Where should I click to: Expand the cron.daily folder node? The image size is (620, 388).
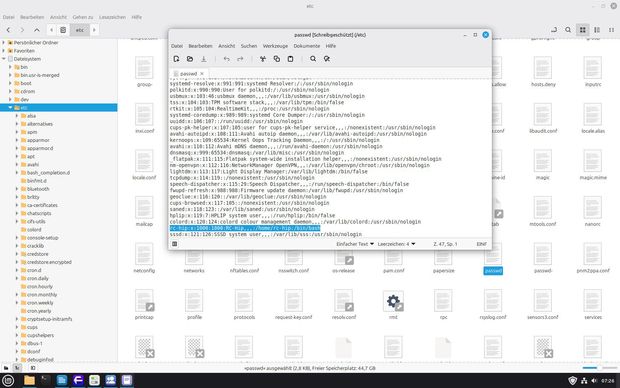click(17, 278)
